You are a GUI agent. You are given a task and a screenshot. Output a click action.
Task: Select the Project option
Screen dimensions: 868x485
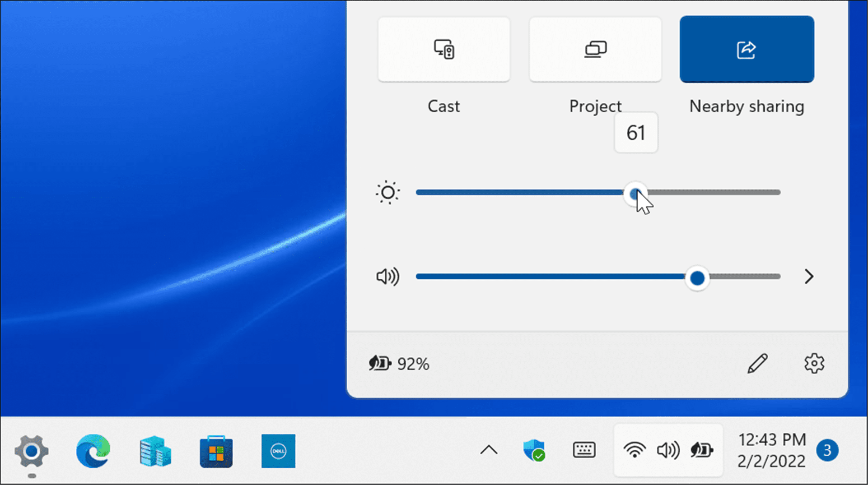[x=595, y=50]
